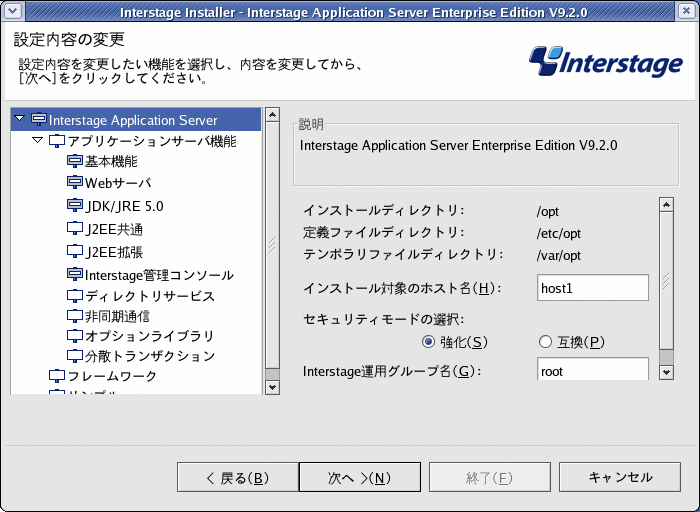Click the /var/opt temporary directory value
The width and height of the screenshot is (700, 512).
pos(558,254)
